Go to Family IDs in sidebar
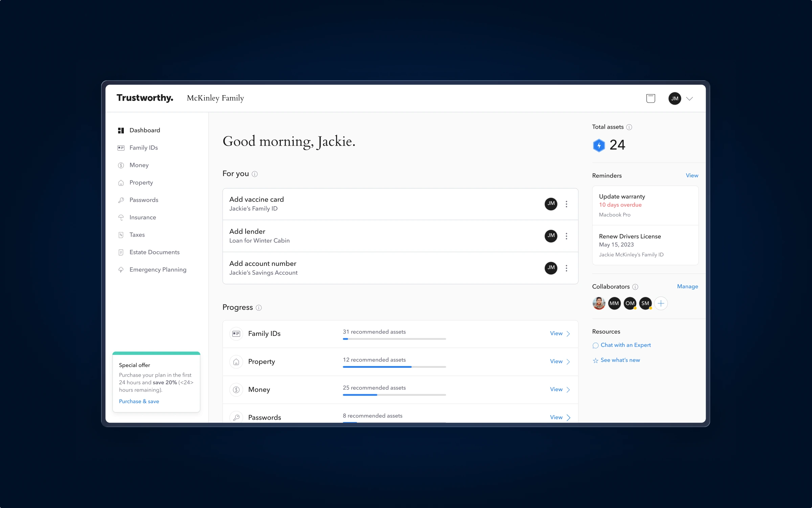Viewport: 812px width, 508px height. coord(137,148)
